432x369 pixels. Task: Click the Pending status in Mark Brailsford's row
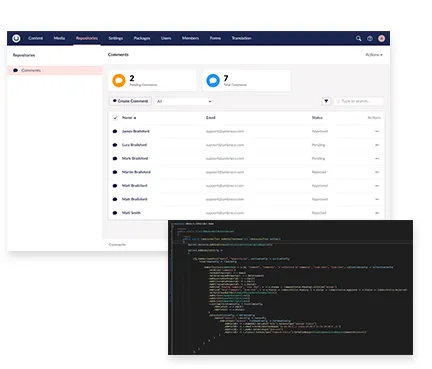(x=318, y=159)
